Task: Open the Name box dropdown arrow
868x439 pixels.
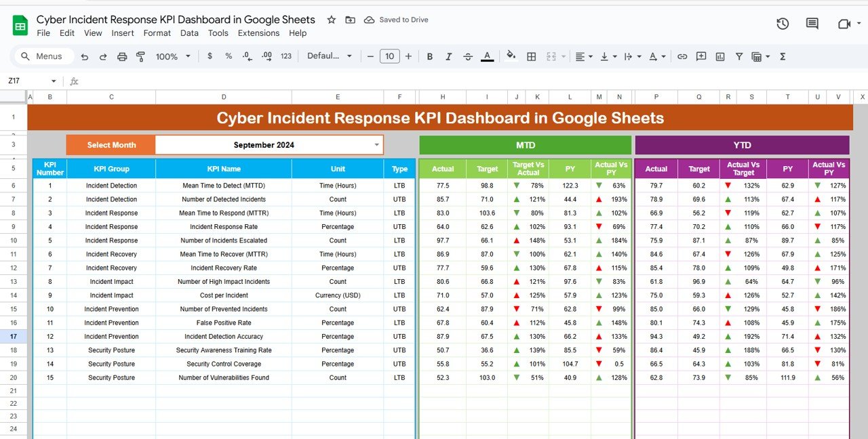Action: 54,81
